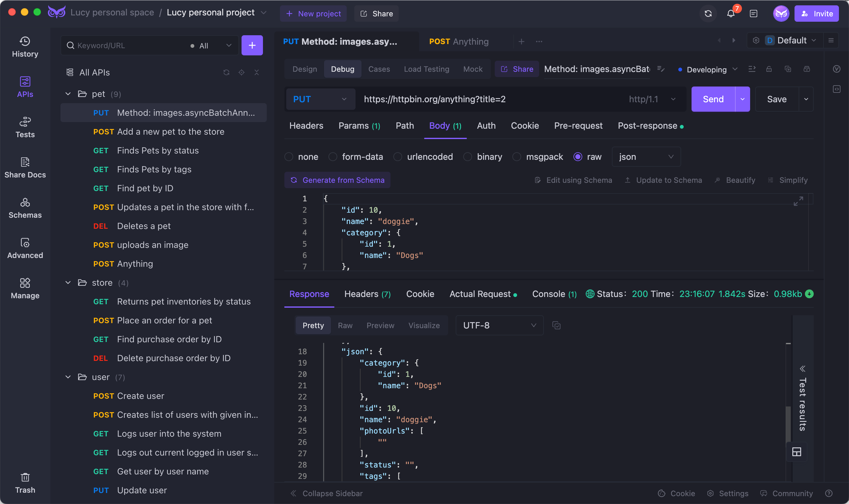
Task: Open the PUT method dropdown
Action: (321, 99)
